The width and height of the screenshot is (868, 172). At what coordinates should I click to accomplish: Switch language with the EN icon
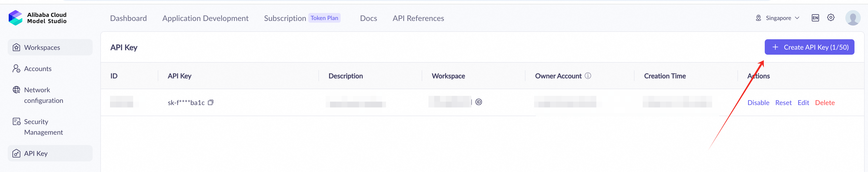coord(815,18)
